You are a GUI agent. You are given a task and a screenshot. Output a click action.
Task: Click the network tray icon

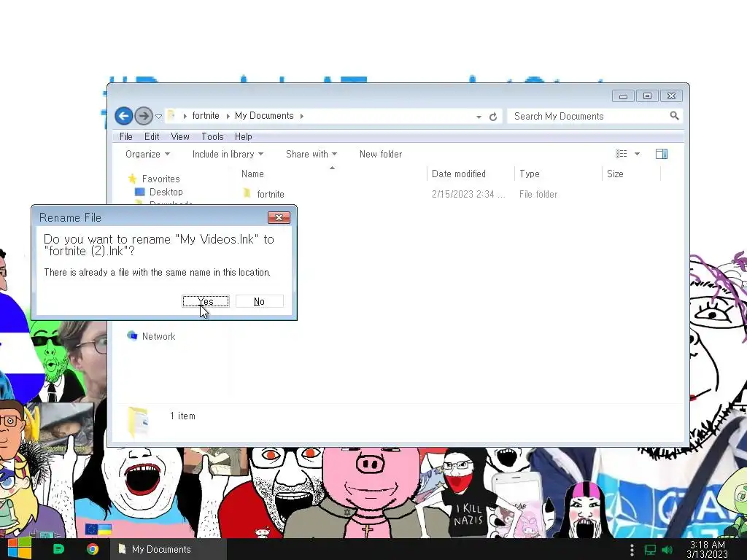point(650,550)
